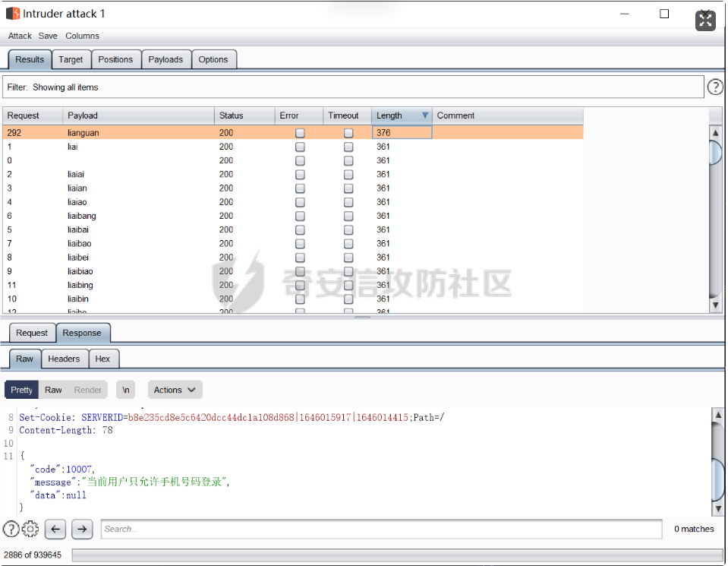Toggle Error checkbox for lianguan row

[300, 133]
